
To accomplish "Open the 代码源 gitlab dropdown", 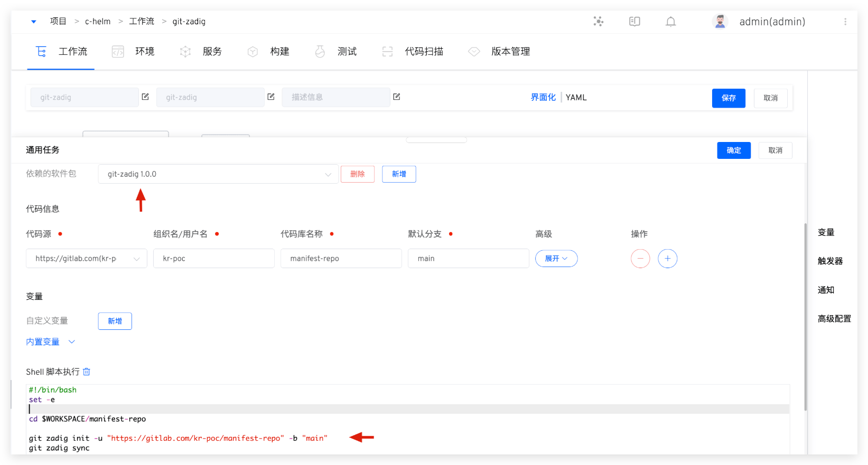I will [87, 259].
